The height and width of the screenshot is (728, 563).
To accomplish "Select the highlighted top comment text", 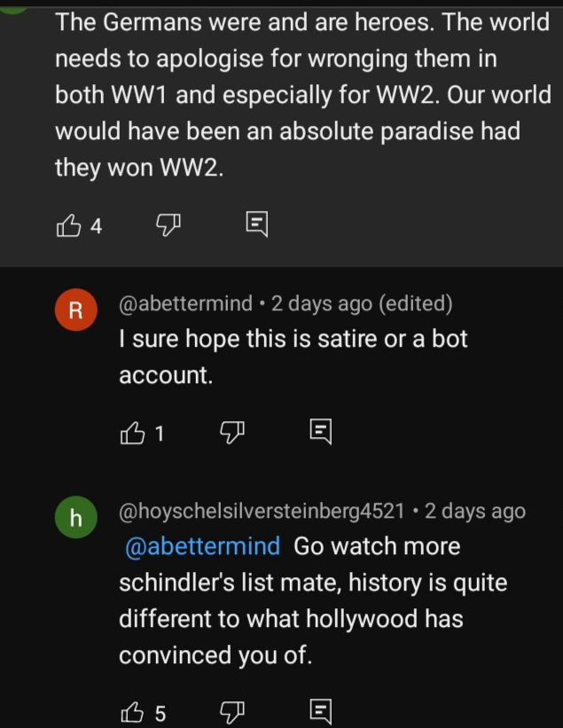I will pyautogui.click(x=303, y=95).
